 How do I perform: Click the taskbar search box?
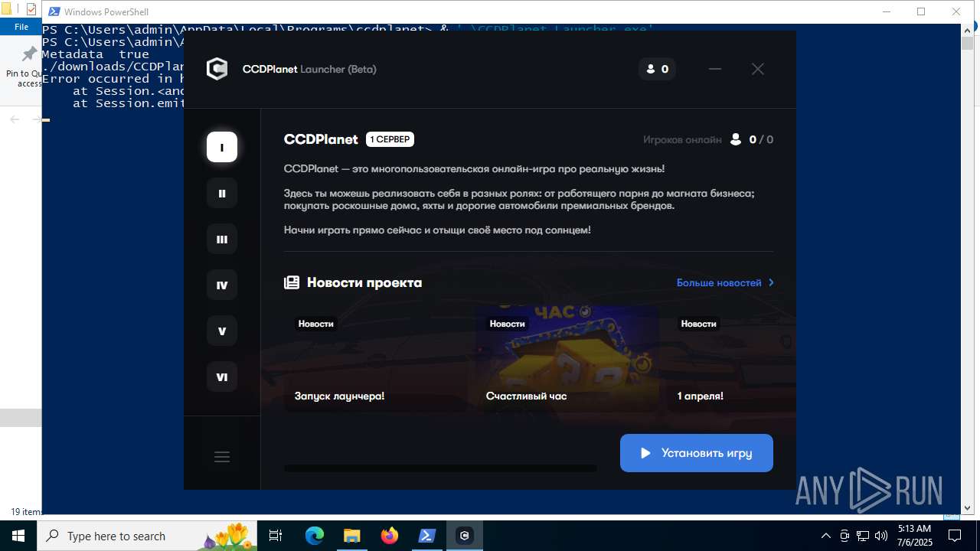pos(149,536)
